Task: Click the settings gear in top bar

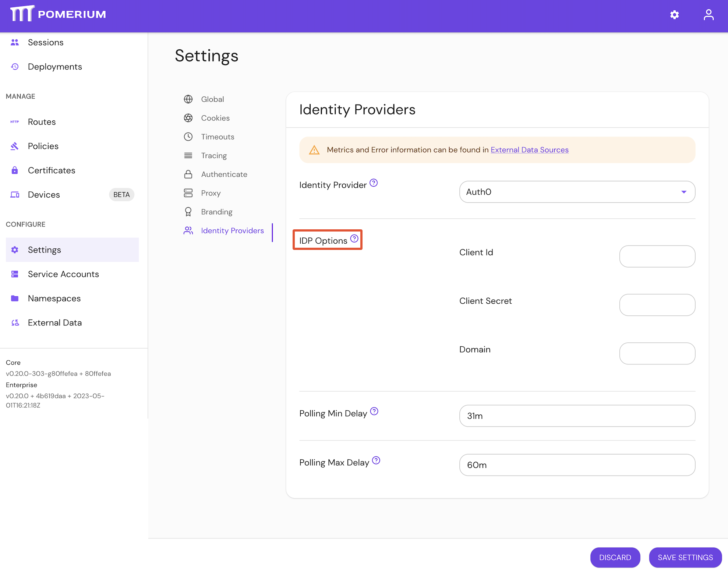Action: (675, 15)
